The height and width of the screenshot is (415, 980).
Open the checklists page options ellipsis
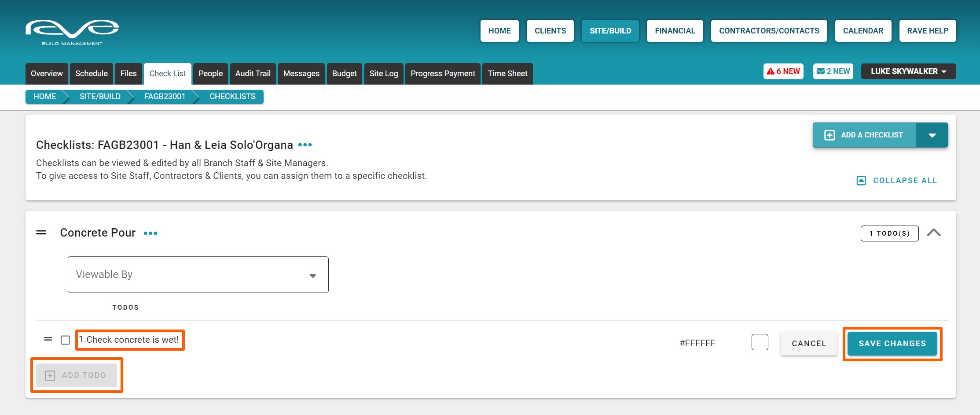[305, 145]
